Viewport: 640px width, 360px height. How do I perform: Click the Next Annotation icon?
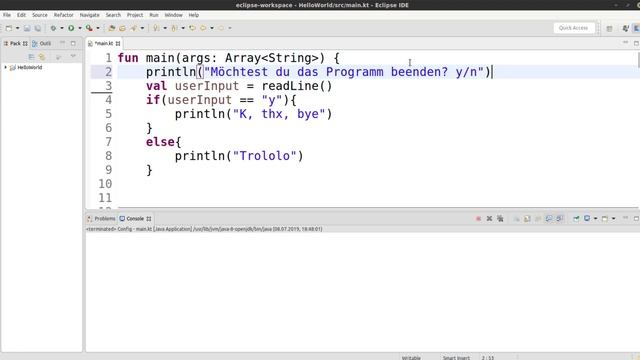(x=156, y=28)
